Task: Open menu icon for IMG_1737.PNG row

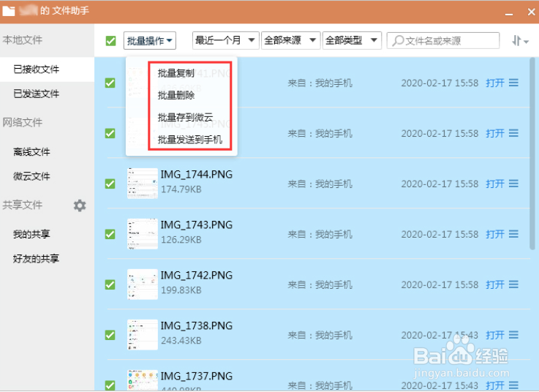Action: pos(513,385)
